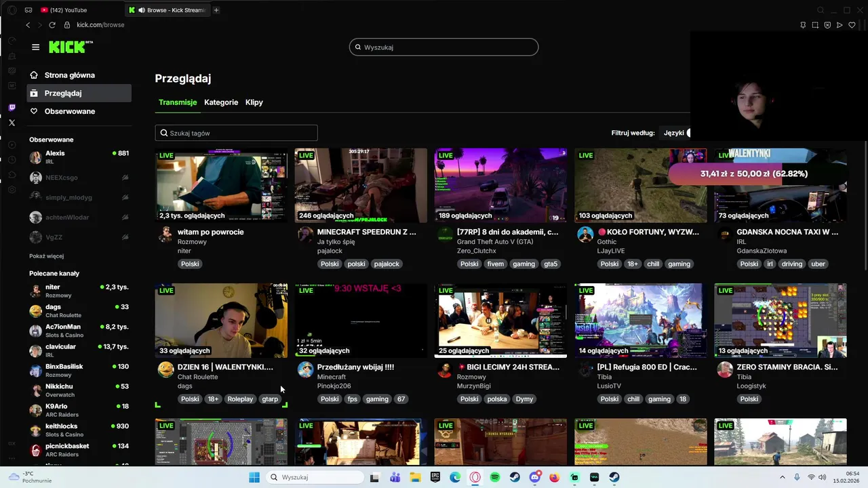Click the send-flow arrow icon in toolbar

point(840,25)
